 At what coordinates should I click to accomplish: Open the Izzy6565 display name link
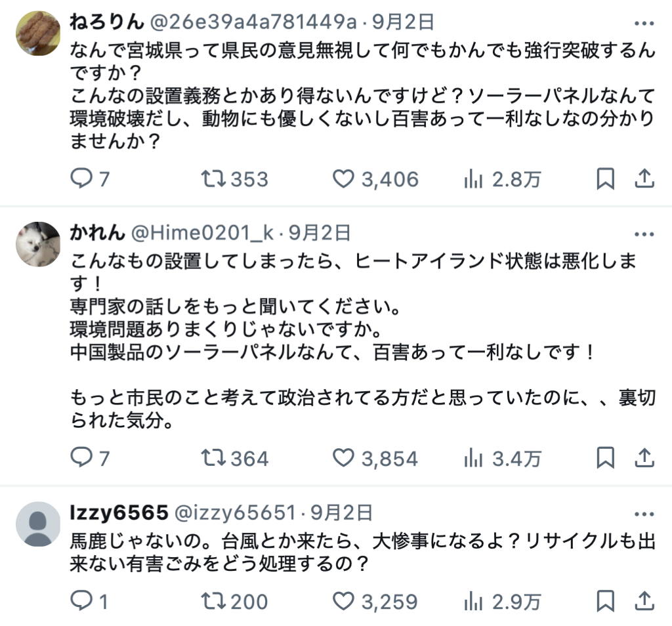click(117, 512)
